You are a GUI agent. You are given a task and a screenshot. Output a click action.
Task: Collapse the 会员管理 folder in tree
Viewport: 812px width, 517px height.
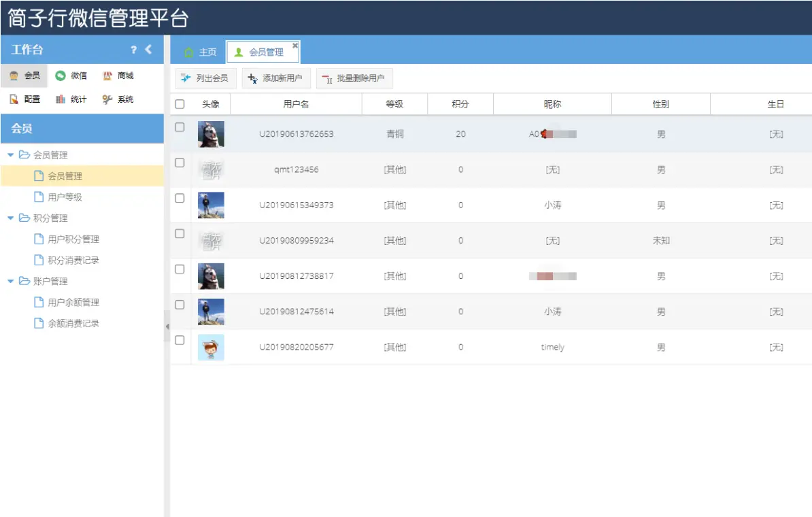point(10,155)
